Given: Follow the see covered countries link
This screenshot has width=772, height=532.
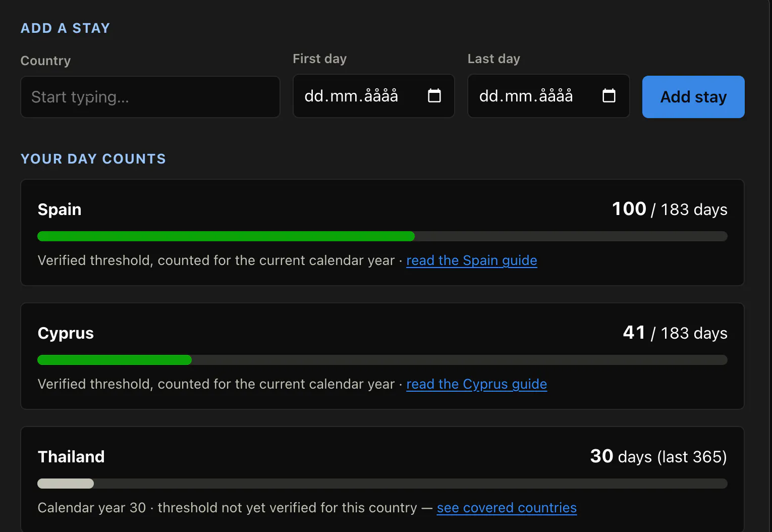Looking at the screenshot, I should point(507,508).
